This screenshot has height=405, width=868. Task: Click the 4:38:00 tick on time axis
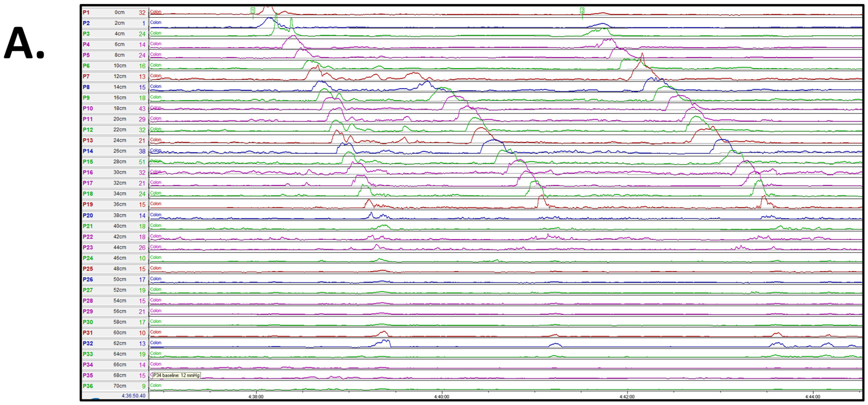click(256, 397)
